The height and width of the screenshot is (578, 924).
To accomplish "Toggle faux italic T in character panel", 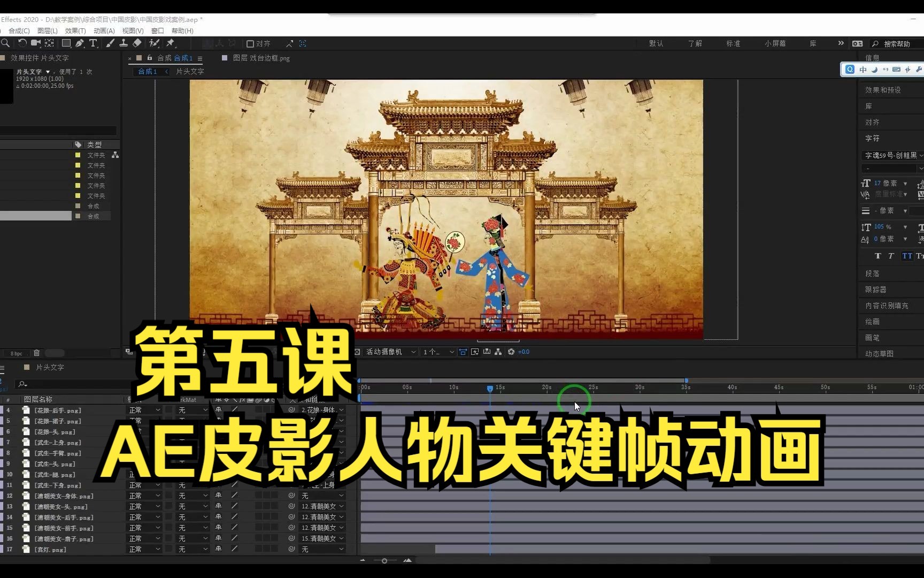I will point(891,256).
